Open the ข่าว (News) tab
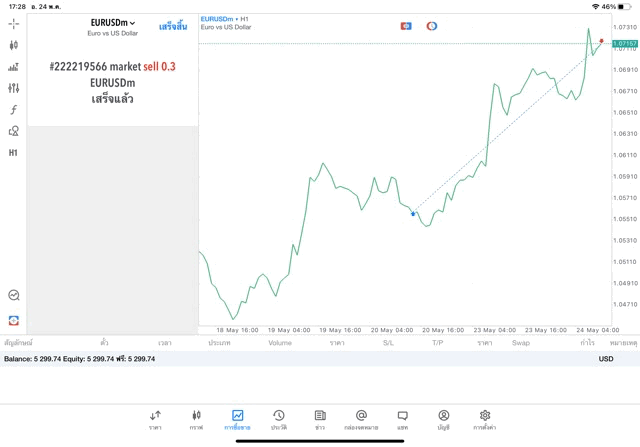The image size is (640, 447). [319, 419]
